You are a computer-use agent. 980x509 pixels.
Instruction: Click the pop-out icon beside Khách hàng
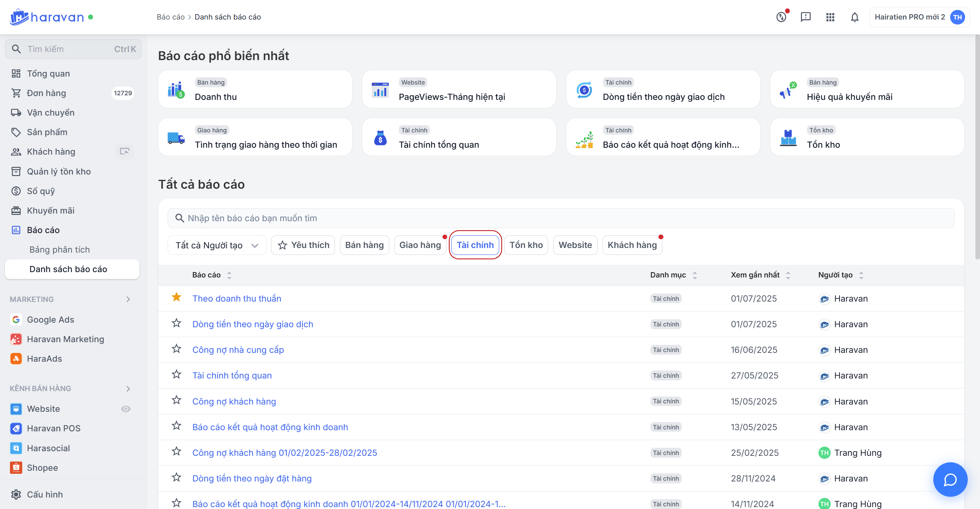tap(124, 152)
